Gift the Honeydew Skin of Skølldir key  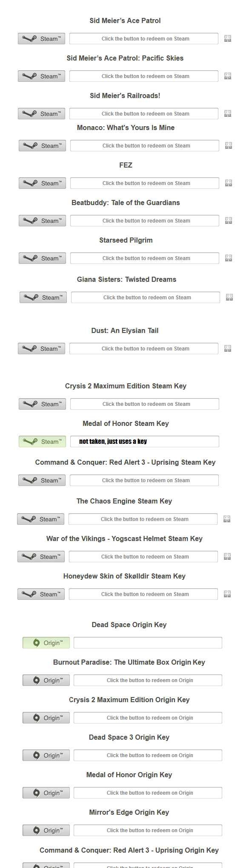coord(227,594)
